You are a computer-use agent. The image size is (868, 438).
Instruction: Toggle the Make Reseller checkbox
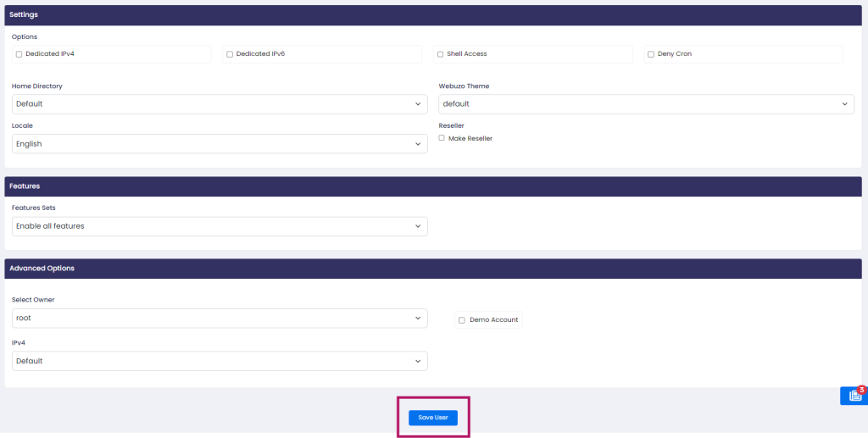(442, 138)
